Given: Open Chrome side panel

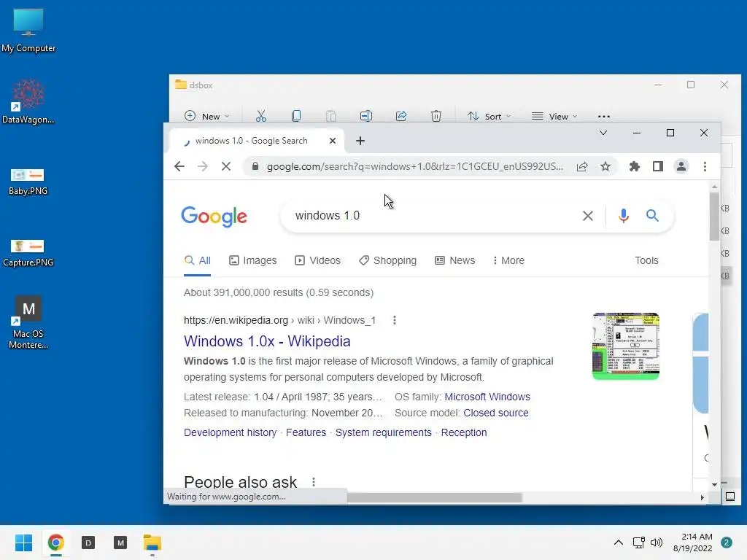Looking at the screenshot, I should (x=658, y=166).
